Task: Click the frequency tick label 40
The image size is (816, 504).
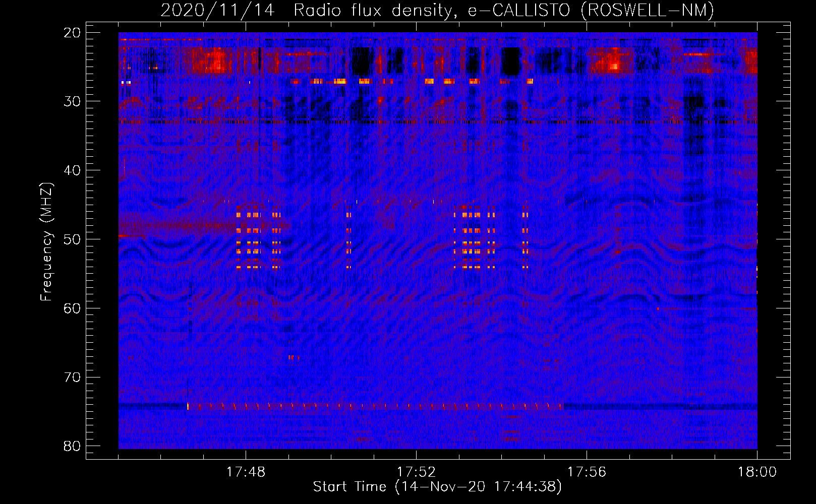Action: click(x=73, y=170)
